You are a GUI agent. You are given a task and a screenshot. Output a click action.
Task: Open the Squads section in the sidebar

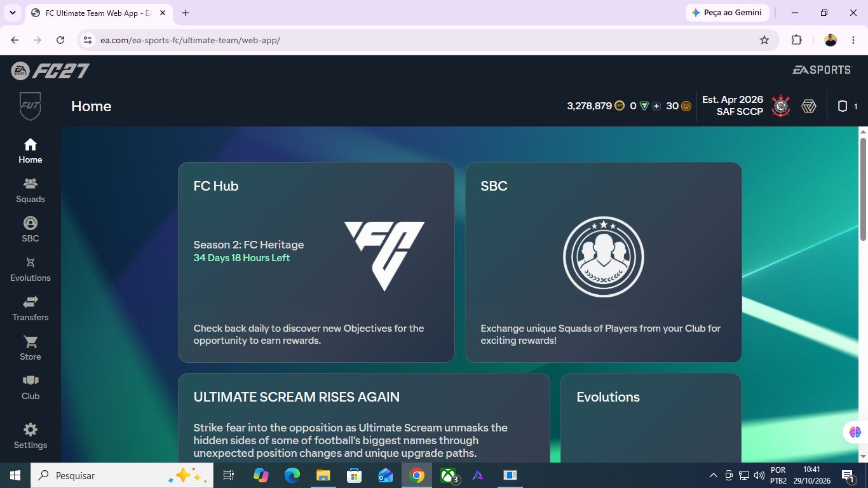point(31,191)
